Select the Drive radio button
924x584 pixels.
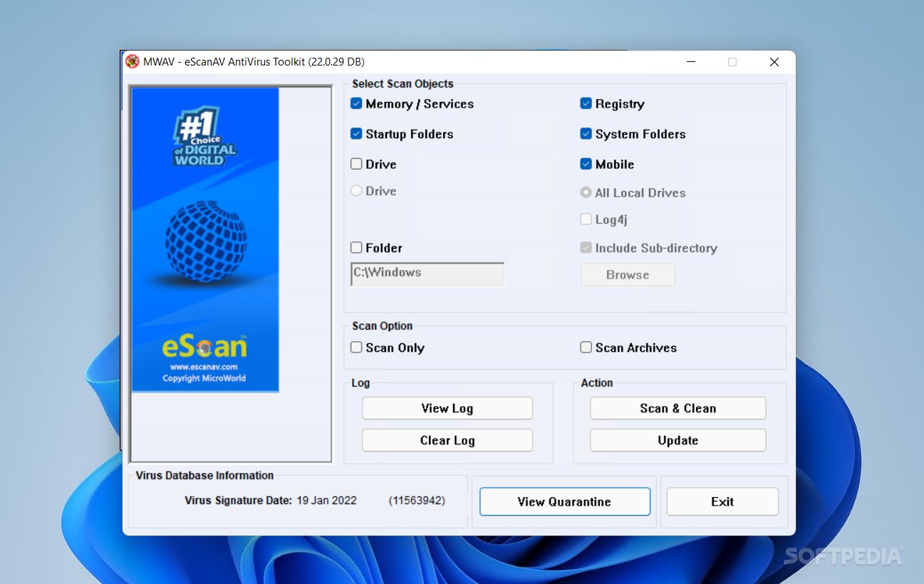(356, 191)
